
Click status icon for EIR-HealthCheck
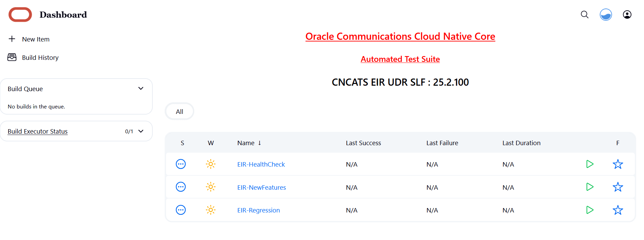(181, 164)
